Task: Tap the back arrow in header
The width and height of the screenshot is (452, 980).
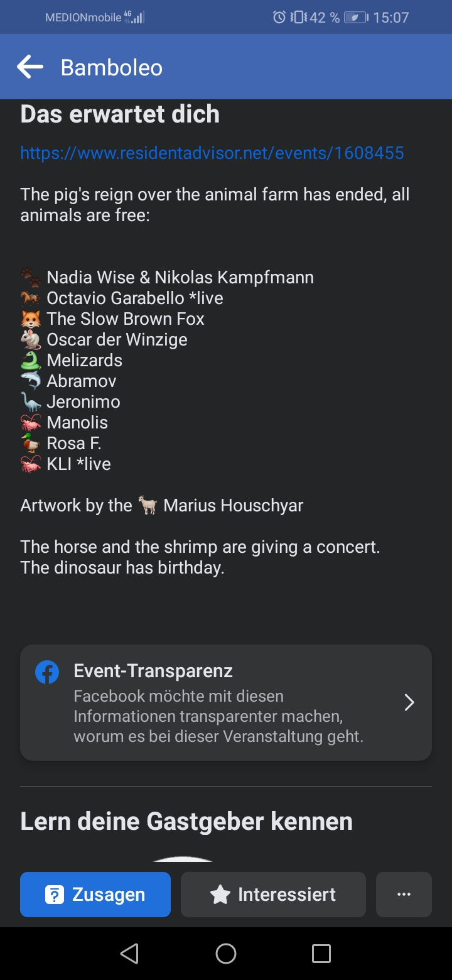Action: tap(30, 67)
